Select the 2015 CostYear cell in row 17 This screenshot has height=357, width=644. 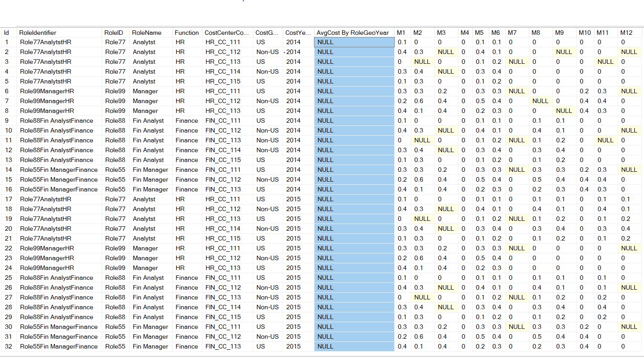click(x=293, y=199)
